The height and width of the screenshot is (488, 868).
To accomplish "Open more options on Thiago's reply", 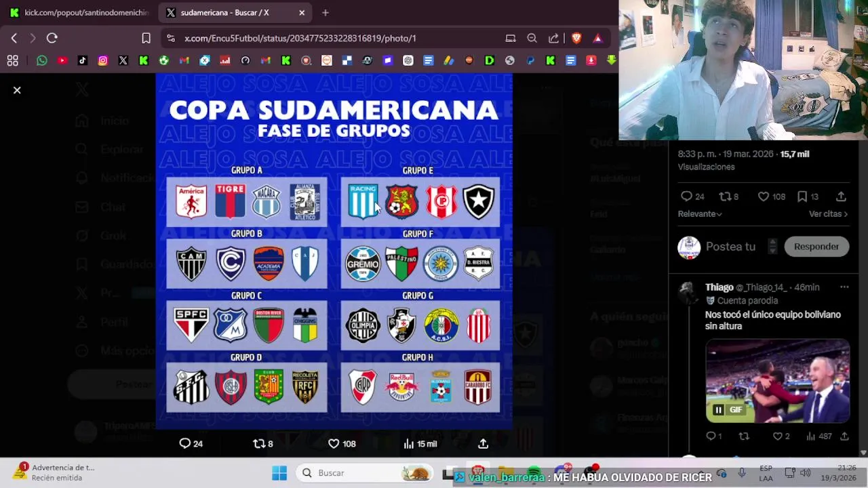I will coord(844,287).
